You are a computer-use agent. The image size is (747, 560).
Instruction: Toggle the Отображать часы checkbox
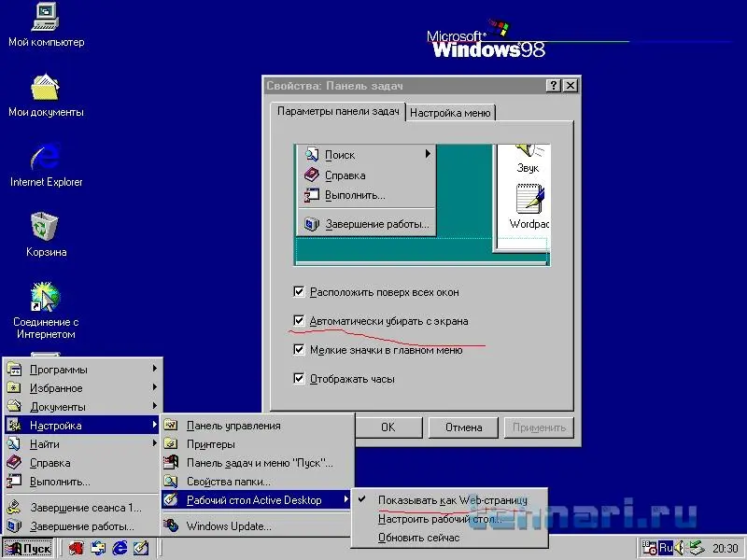pyautogui.click(x=299, y=379)
